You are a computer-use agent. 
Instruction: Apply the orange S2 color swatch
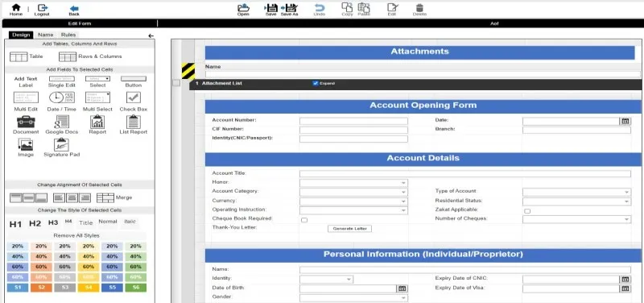(x=41, y=288)
